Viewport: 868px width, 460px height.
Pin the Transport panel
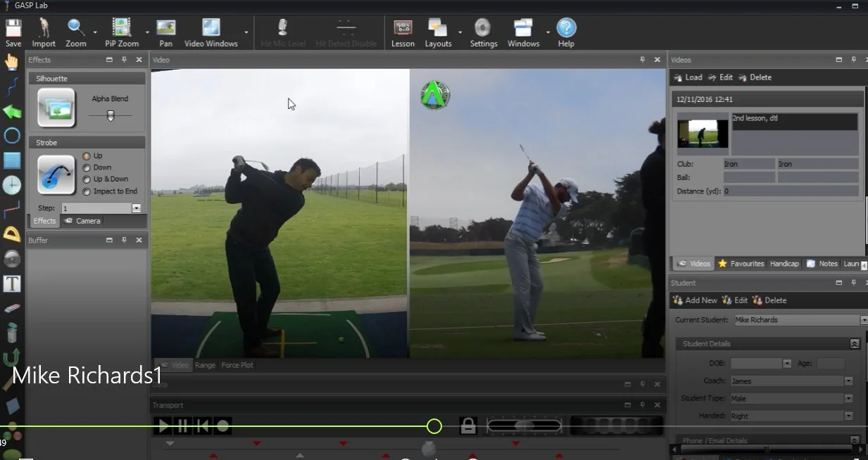pos(643,405)
